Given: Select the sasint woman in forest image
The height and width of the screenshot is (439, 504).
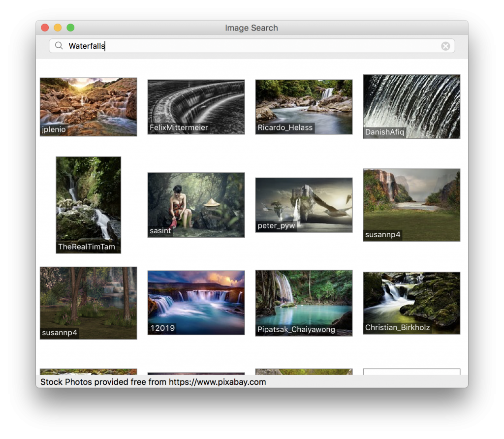Looking at the screenshot, I should 196,205.
